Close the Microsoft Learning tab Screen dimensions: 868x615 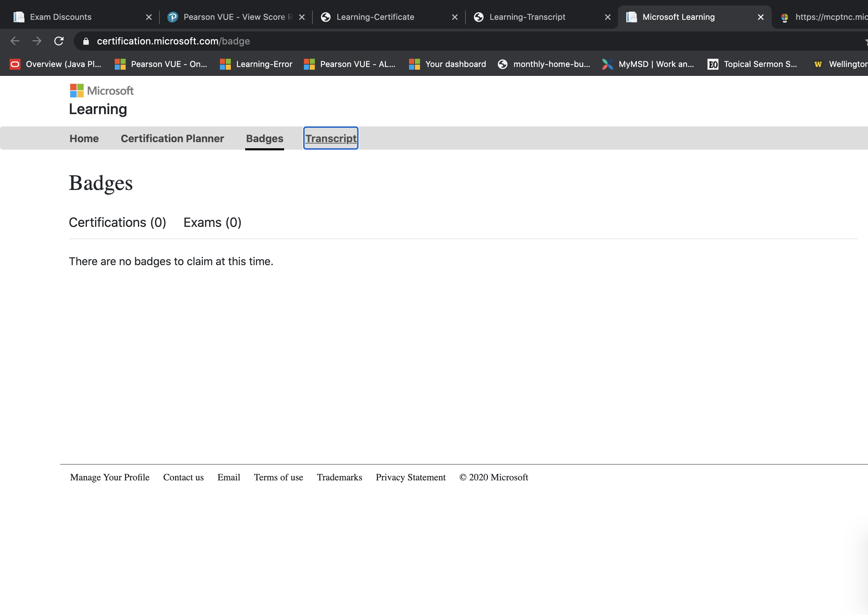[760, 17]
